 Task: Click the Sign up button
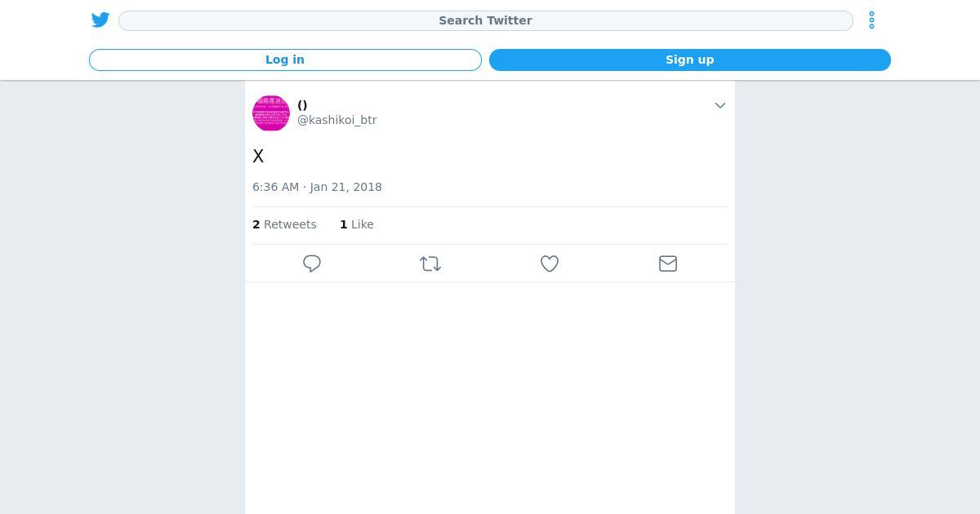click(690, 60)
